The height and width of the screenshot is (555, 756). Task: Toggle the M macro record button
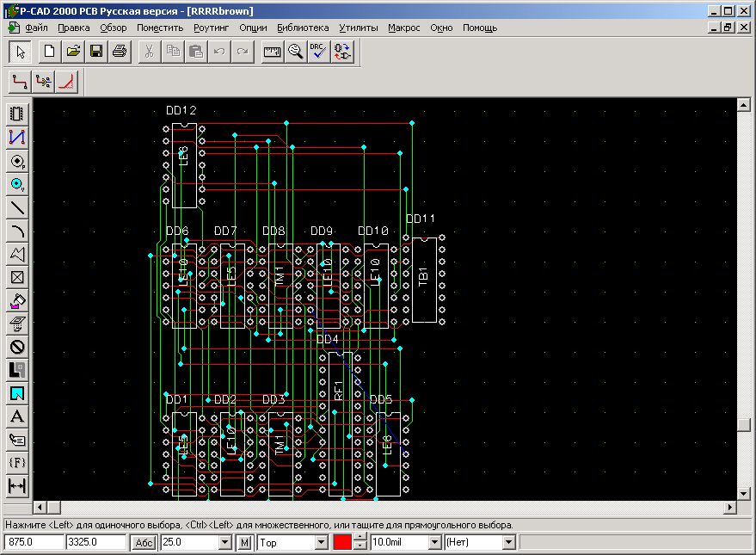[244, 542]
